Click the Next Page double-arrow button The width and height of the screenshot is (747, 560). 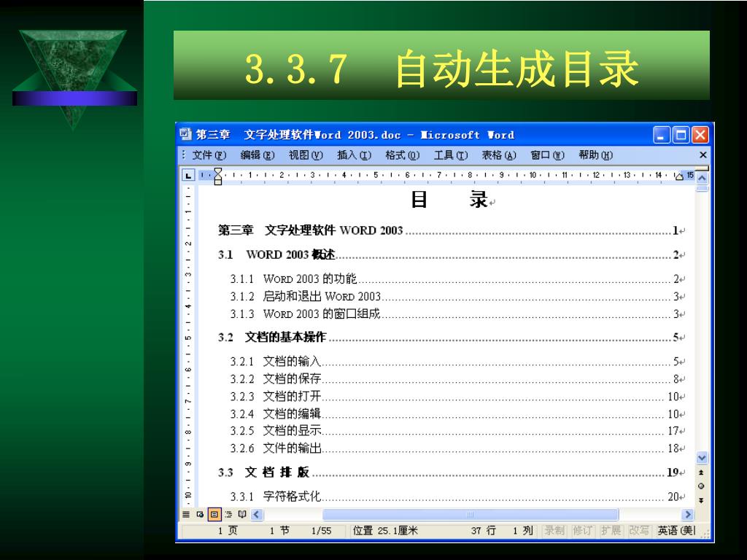(x=701, y=500)
